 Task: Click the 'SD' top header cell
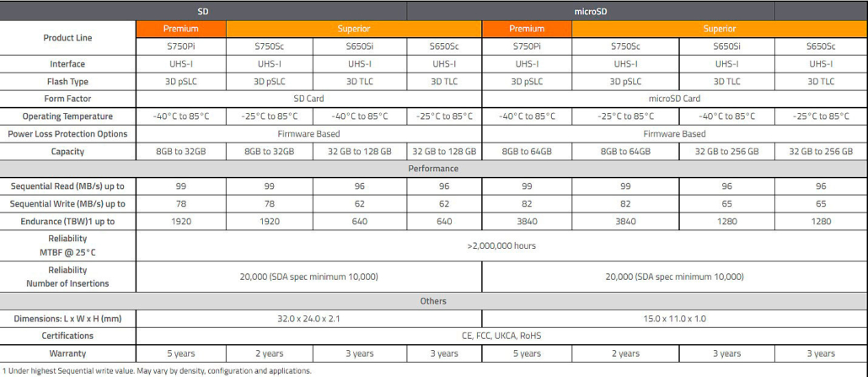pos(203,10)
